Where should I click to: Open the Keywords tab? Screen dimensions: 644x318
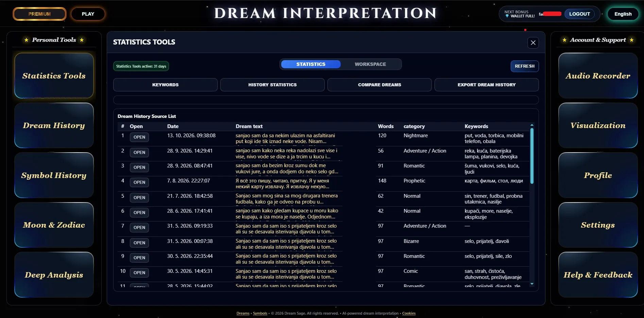165,85
